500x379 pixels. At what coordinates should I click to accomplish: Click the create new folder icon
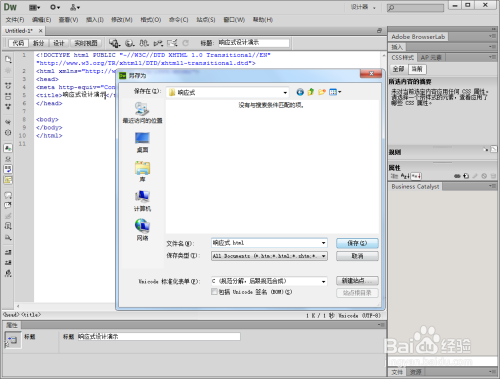pos(322,92)
